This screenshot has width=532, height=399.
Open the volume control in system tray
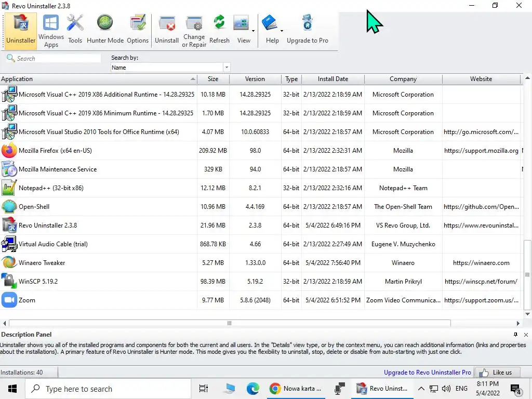[446, 389]
